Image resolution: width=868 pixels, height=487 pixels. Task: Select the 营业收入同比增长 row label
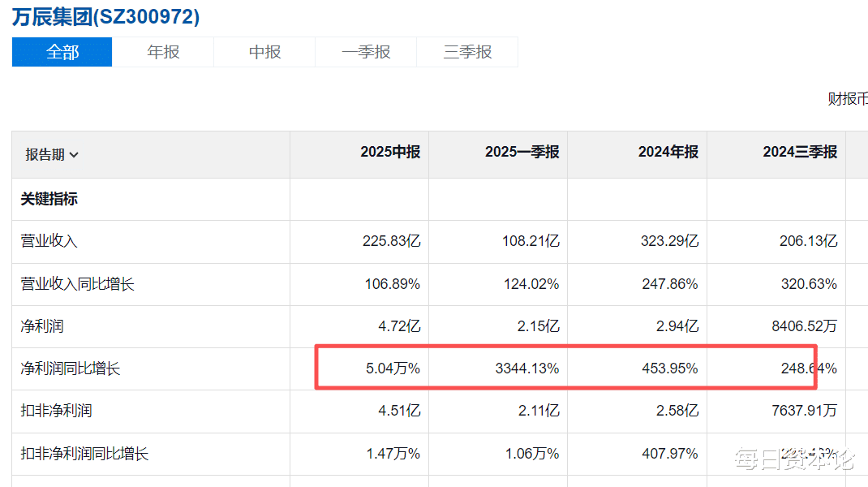point(77,284)
